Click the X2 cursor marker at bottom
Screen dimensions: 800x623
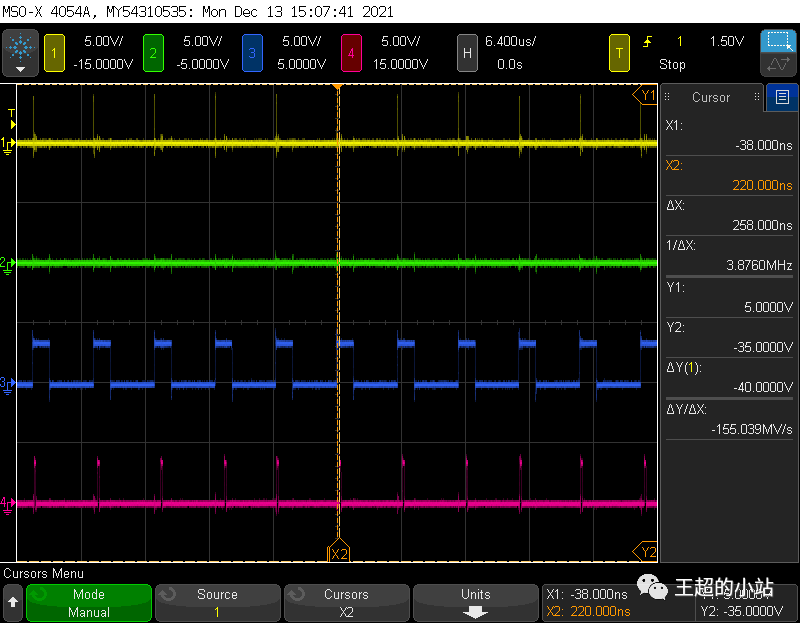click(x=339, y=553)
